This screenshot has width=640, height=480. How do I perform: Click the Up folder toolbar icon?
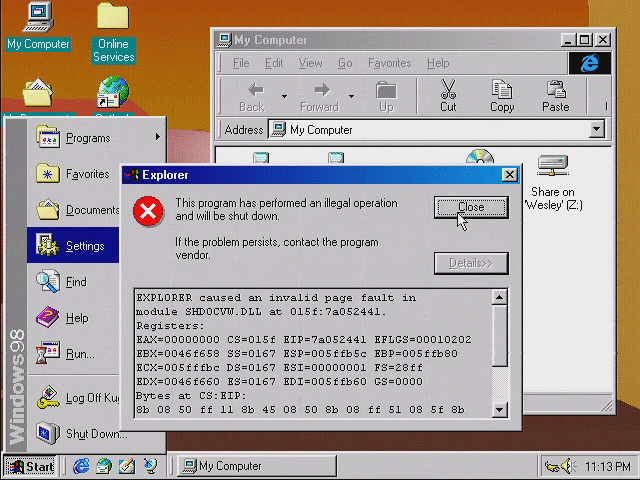coord(386,90)
